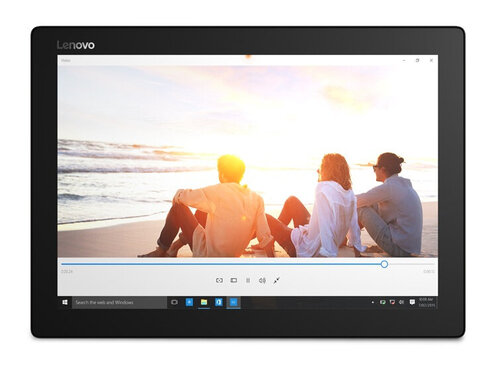
Task: Open the Outlook icon on taskbar
Action: pyautogui.click(x=219, y=302)
